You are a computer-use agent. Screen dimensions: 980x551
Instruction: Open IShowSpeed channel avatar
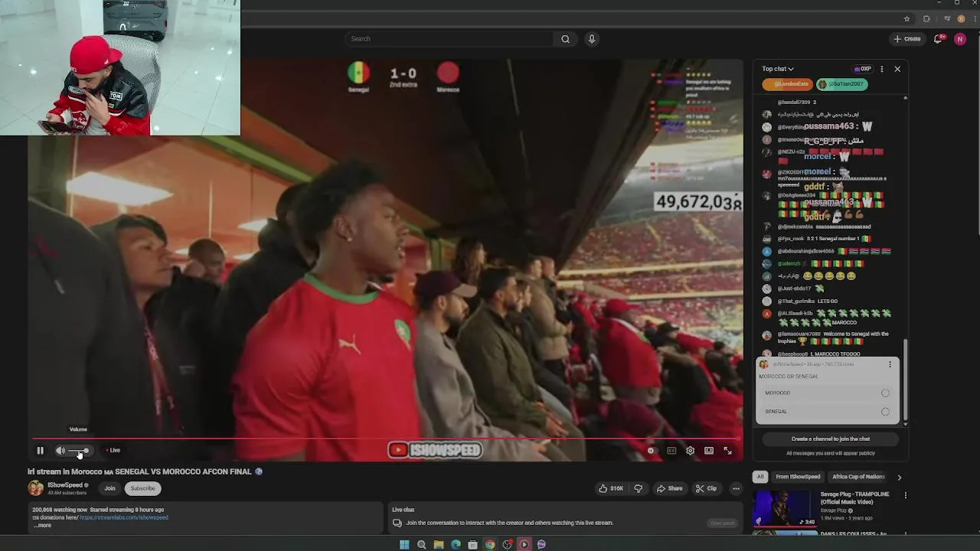[x=35, y=488]
